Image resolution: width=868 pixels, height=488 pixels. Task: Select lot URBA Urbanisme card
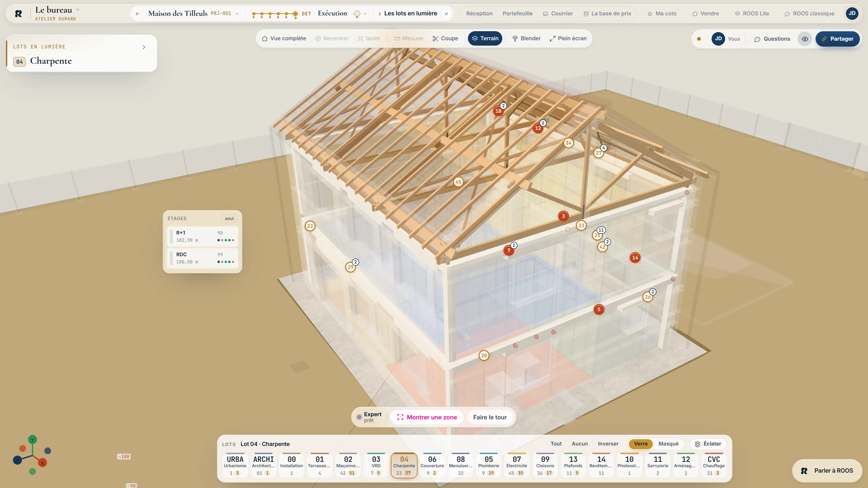pyautogui.click(x=235, y=465)
